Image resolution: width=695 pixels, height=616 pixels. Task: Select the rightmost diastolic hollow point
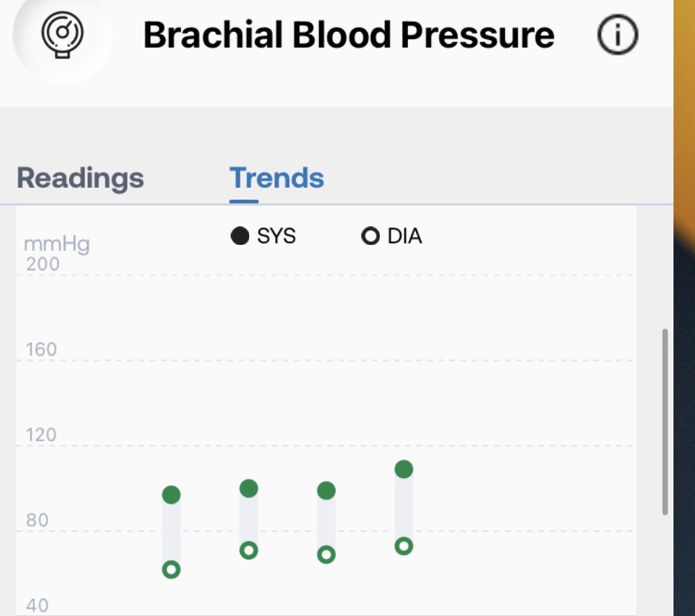[x=404, y=546]
